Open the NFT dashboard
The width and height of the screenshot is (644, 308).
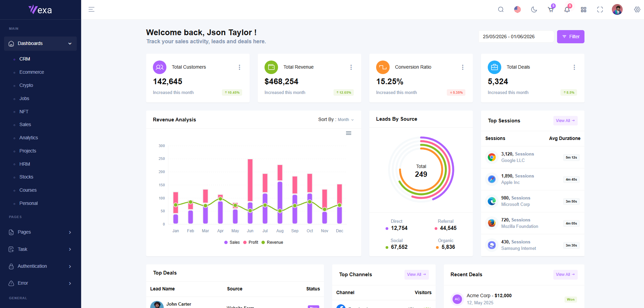tap(24, 112)
